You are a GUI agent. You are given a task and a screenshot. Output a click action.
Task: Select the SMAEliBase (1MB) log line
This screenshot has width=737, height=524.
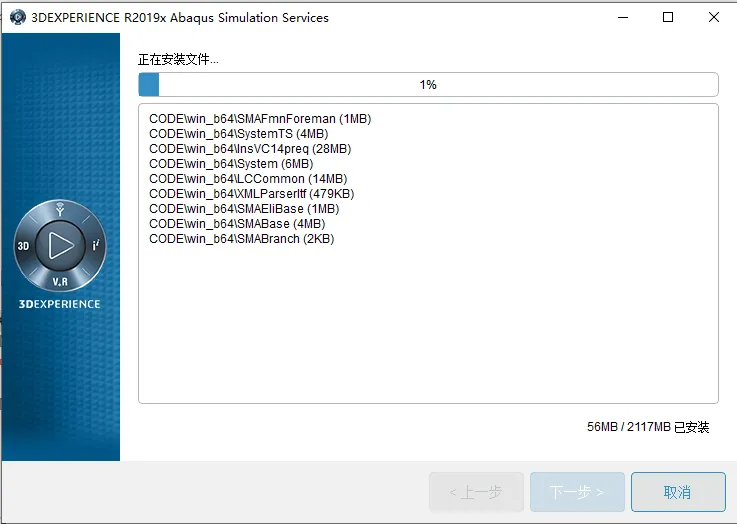pyautogui.click(x=244, y=209)
